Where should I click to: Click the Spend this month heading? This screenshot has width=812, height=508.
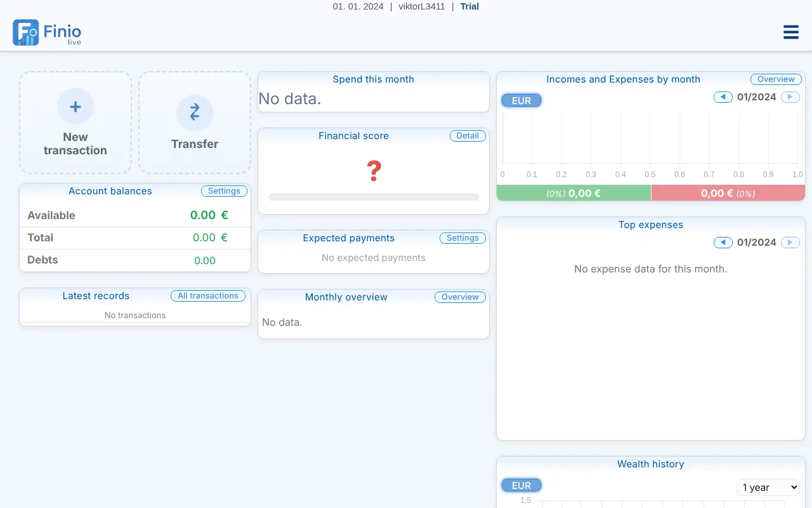point(374,79)
